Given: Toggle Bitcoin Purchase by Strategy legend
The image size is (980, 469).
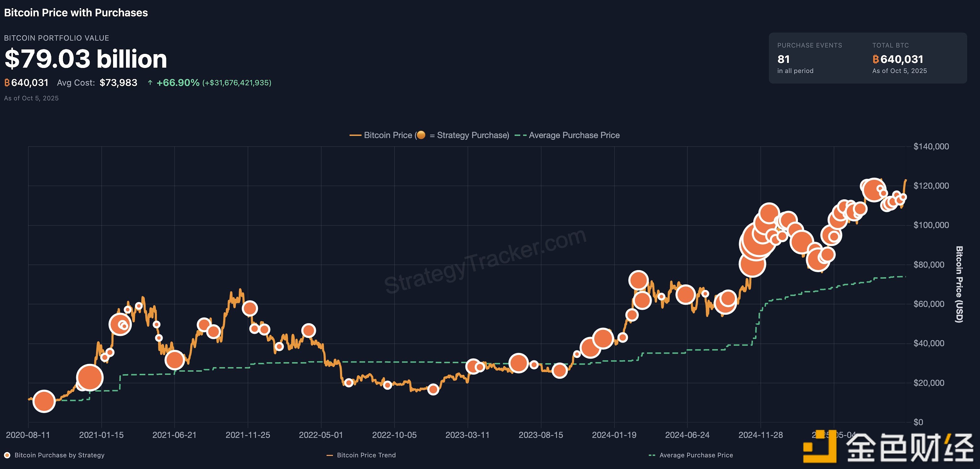Looking at the screenshot, I should click(x=59, y=455).
